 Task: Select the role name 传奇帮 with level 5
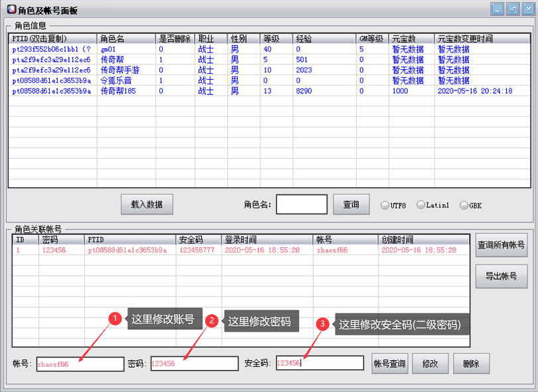[x=112, y=60]
